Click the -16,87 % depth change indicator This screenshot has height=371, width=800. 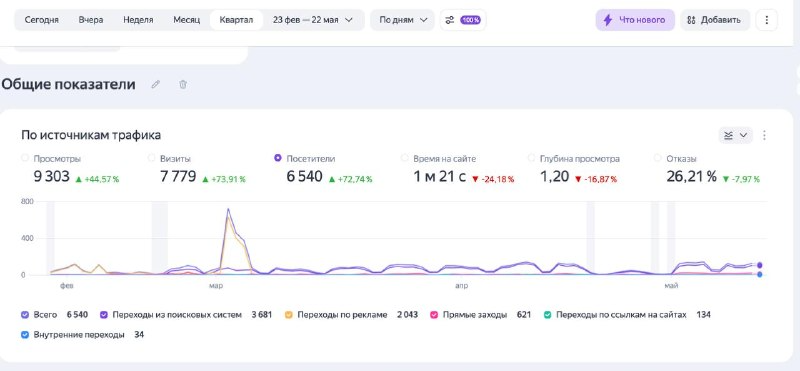click(x=595, y=179)
